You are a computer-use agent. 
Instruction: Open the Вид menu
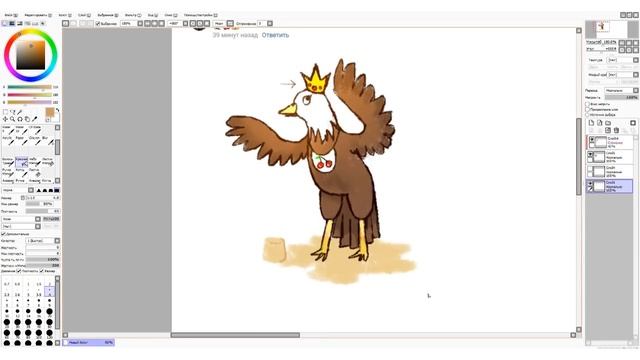coord(153,15)
